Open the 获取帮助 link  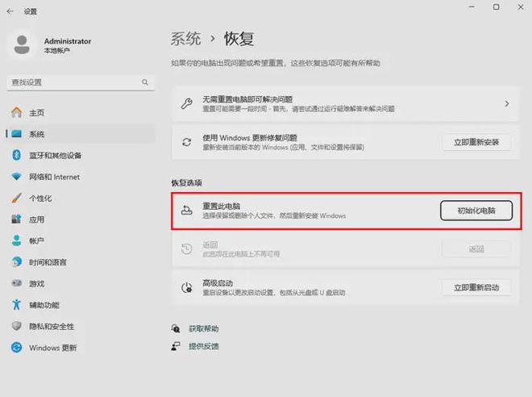(x=204, y=328)
